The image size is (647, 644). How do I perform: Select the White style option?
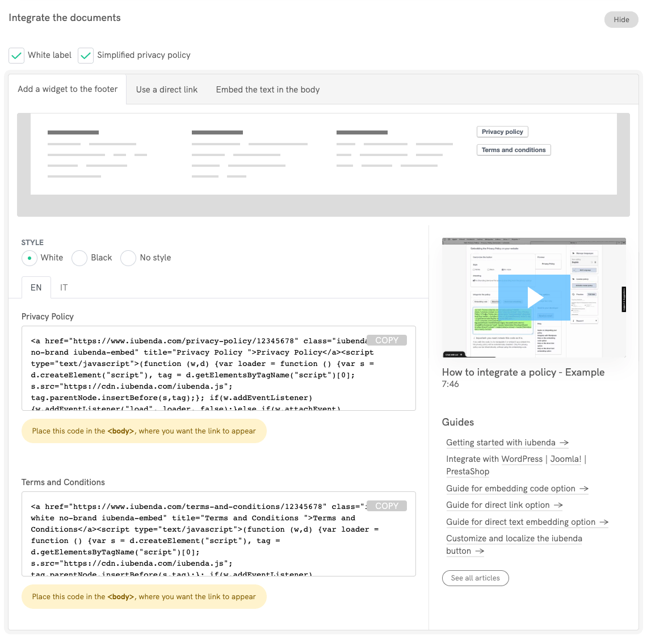pyautogui.click(x=29, y=258)
